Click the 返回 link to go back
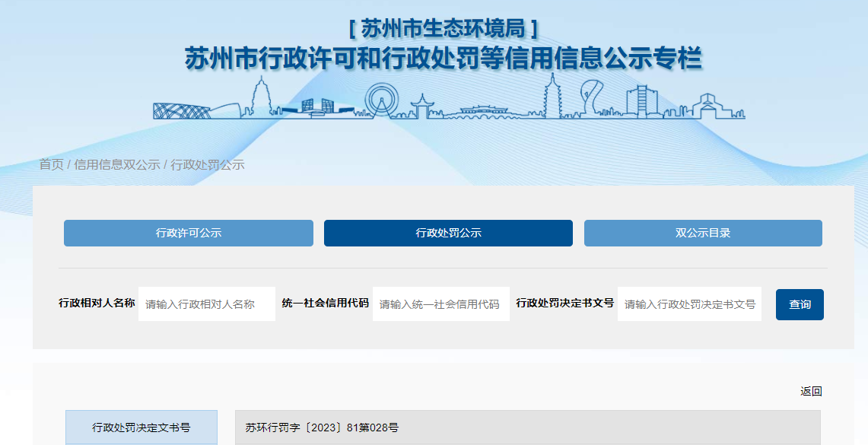This screenshot has height=445, width=868. click(811, 391)
